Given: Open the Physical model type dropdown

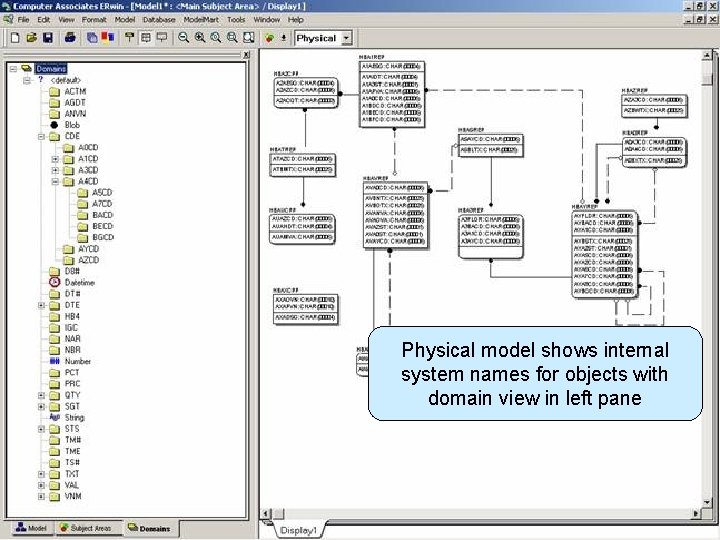Looking at the screenshot, I should coord(347,38).
